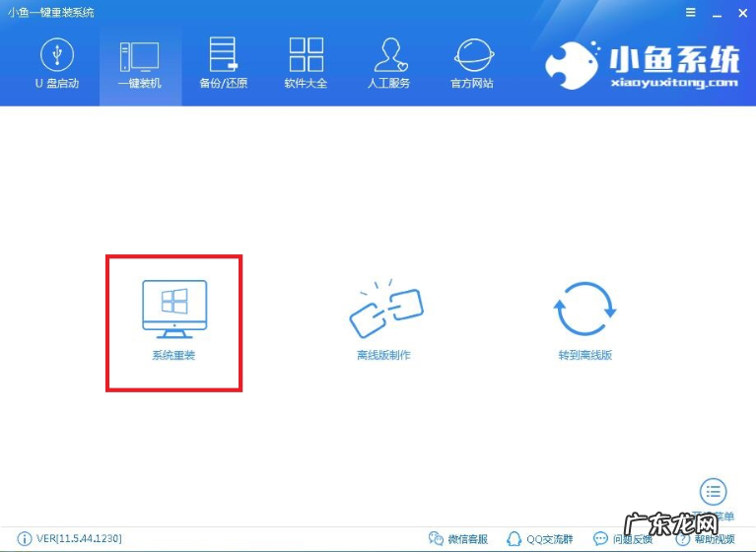Select the 转到离线版 text label
This screenshot has height=553, width=756.
585,355
